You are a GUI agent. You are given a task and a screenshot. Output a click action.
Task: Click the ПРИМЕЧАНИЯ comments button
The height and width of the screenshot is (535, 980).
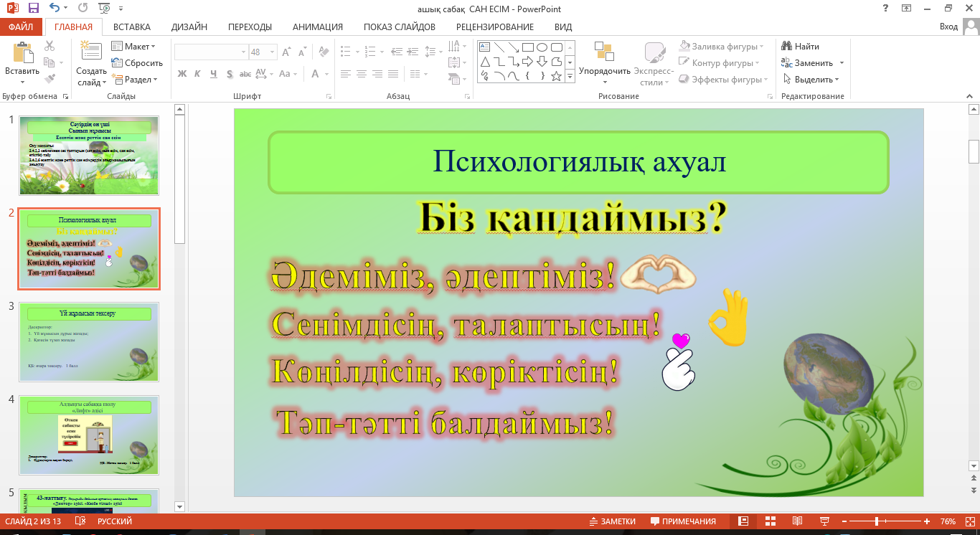click(683, 521)
